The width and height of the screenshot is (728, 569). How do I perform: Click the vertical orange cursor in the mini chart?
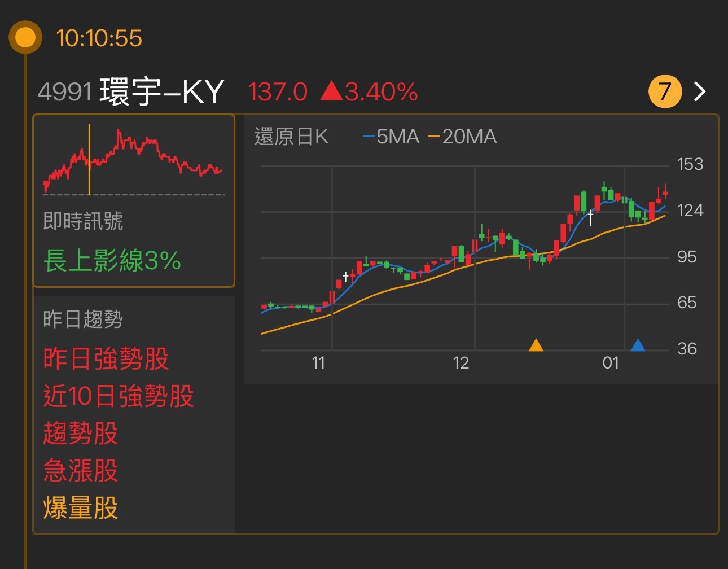90,158
